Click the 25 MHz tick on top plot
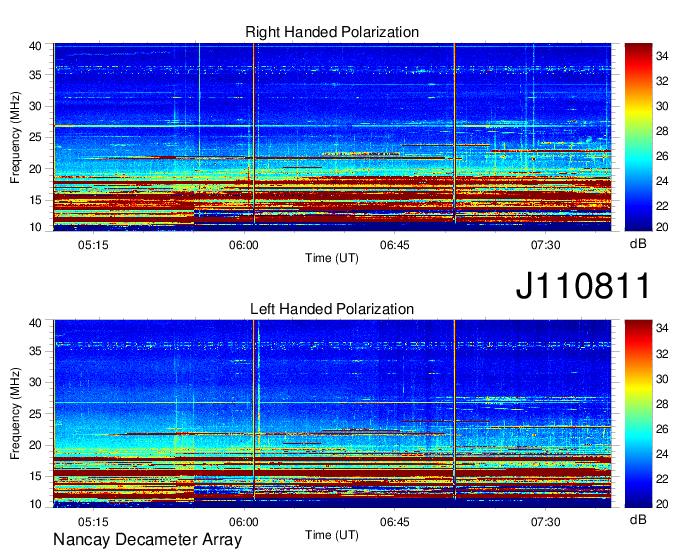This screenshot has height=552, width=680. [36, 137]
